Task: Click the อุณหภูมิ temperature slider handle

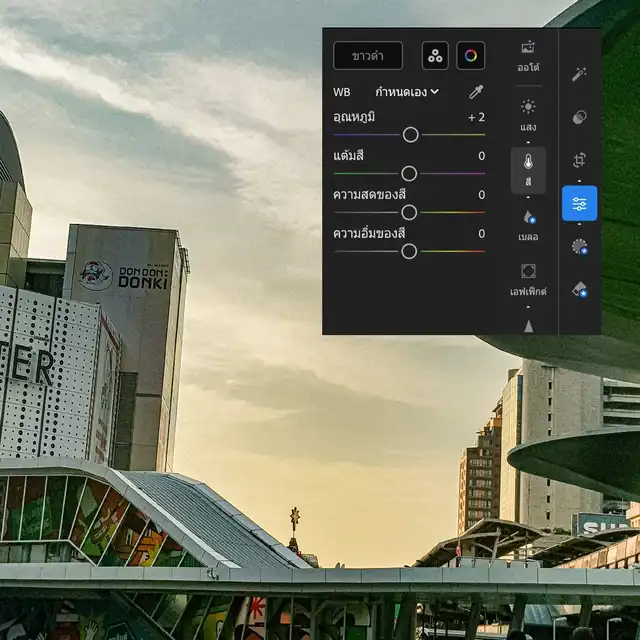Action: tap(410, 134)
